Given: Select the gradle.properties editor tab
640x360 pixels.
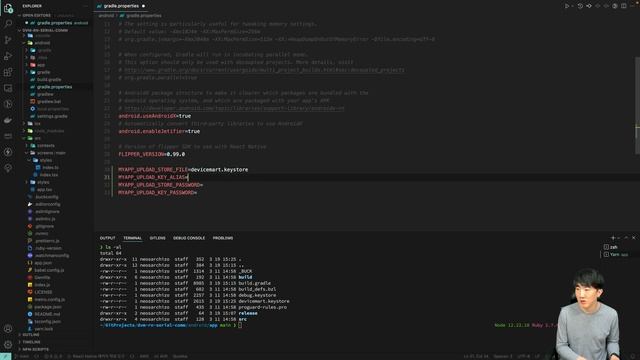Looking at the screenshot, I should tap(121, 6).
